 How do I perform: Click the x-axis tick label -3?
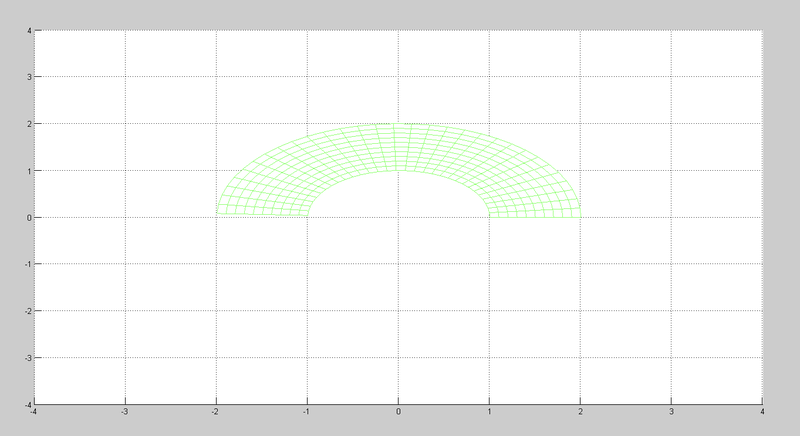[123, 411]
